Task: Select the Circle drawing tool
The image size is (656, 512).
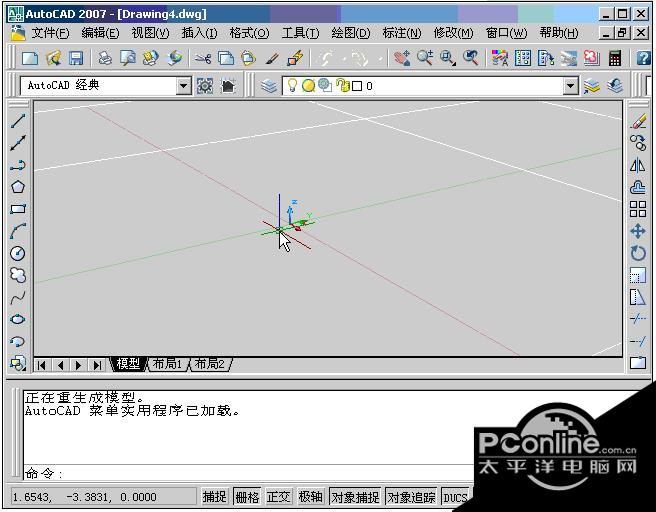Action: (18, 253)
